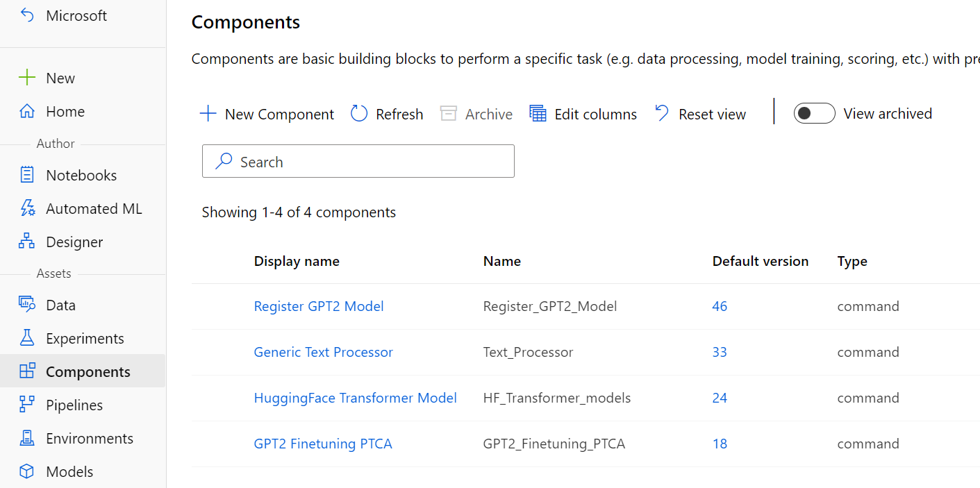The image size is (980, 488).
Task: Open the Designer page
Action: pos(74,242)
